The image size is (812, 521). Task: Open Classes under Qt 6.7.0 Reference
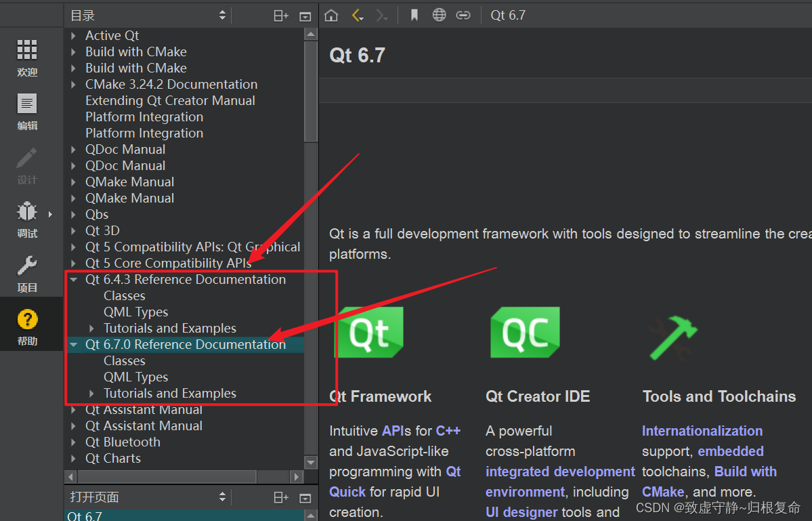(x=125, y=361)
